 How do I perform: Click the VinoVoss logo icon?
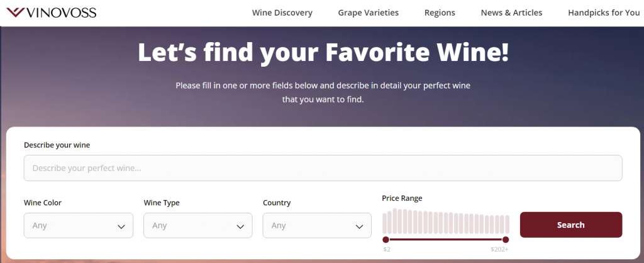coord(15,13)
